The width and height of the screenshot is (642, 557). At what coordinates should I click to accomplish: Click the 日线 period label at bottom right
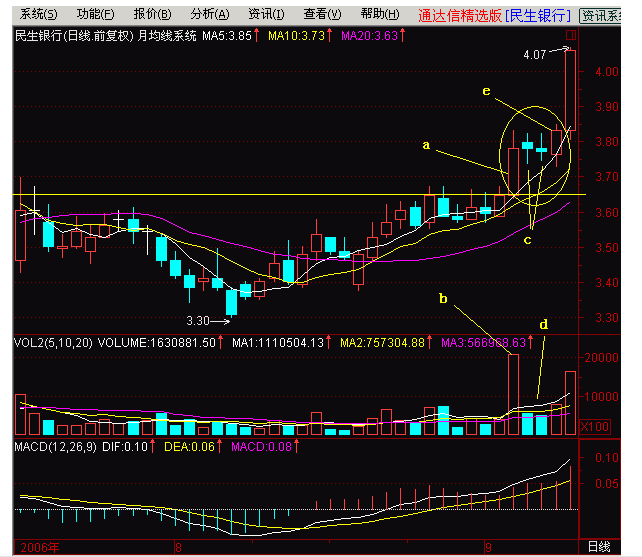(599, 546)
